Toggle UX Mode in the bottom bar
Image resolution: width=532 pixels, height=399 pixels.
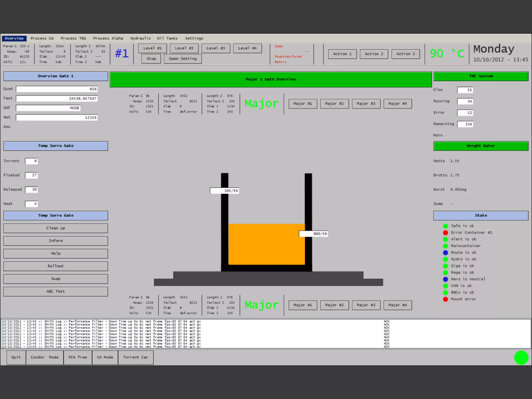[105, 357]
